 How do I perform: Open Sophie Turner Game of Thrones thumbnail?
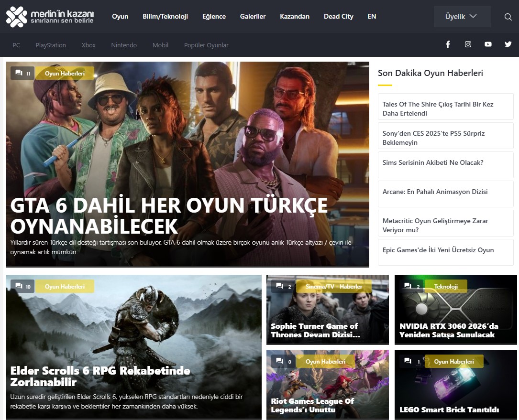[327, 308]
